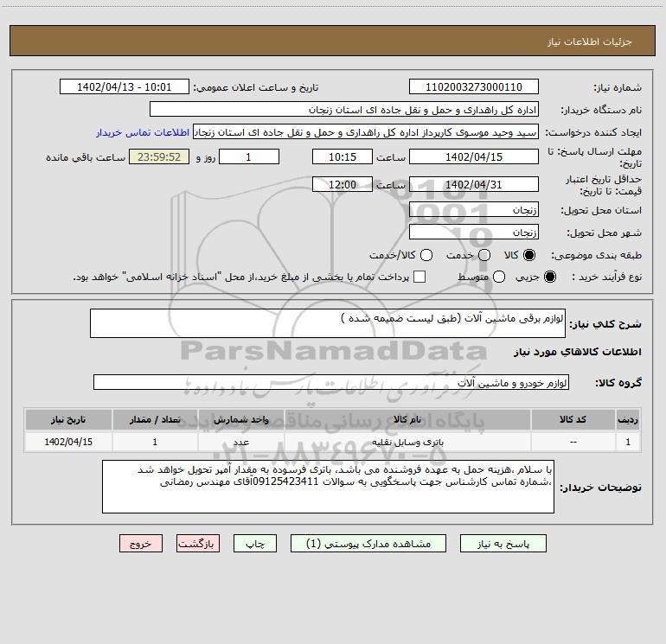Click the چاپ print button
666x644 pixels.
click(x=255, y=544)
